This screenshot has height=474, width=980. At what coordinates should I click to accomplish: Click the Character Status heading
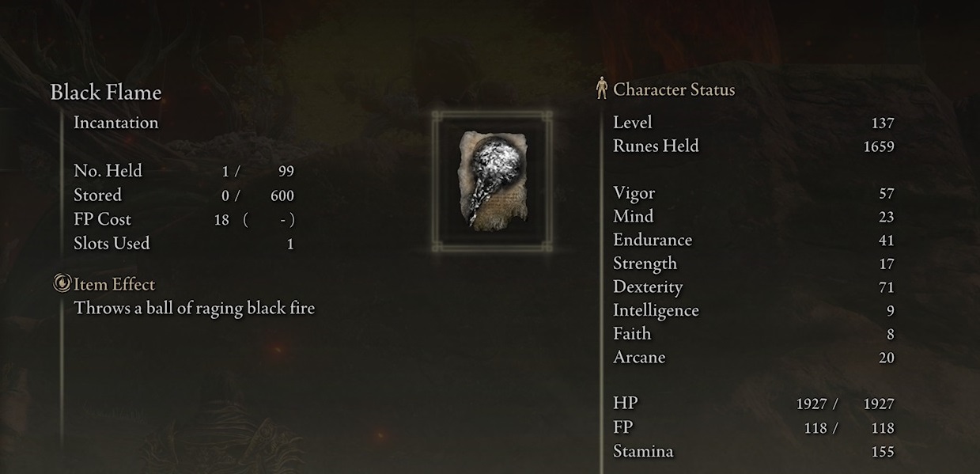pos(674,89)
